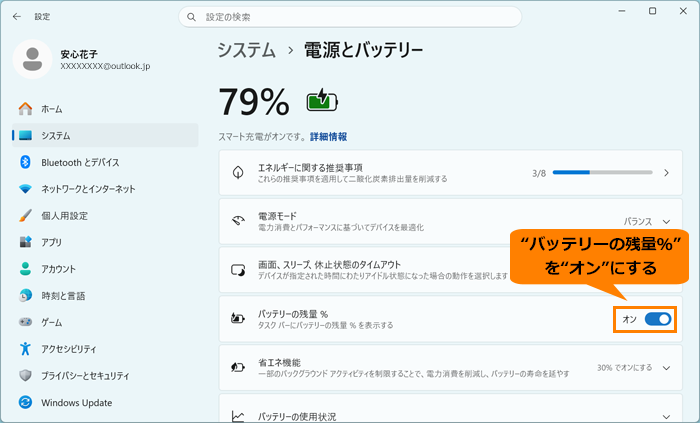Click the network Wi-Fi icon in sidebar

25,189
